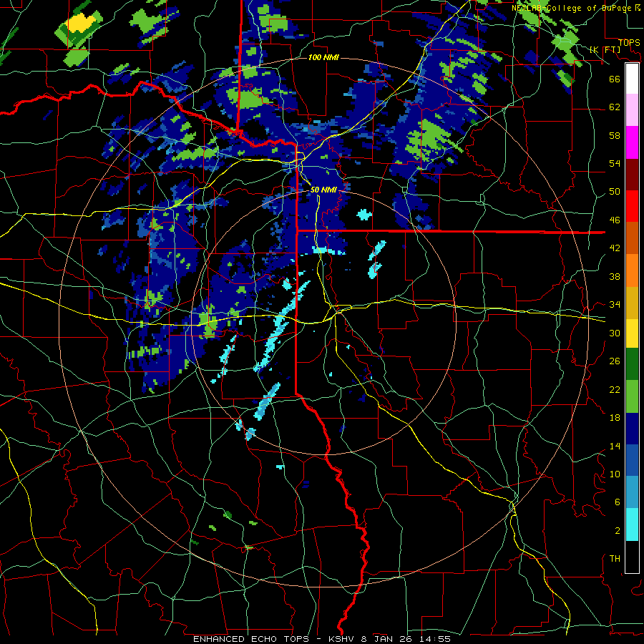Click legend value "18"

[615, 418]
